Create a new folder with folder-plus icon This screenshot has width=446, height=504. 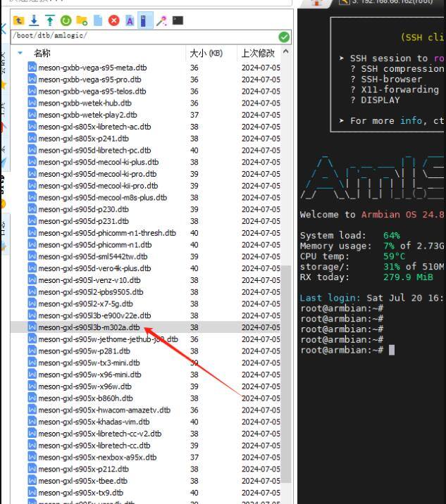point(82,21)
